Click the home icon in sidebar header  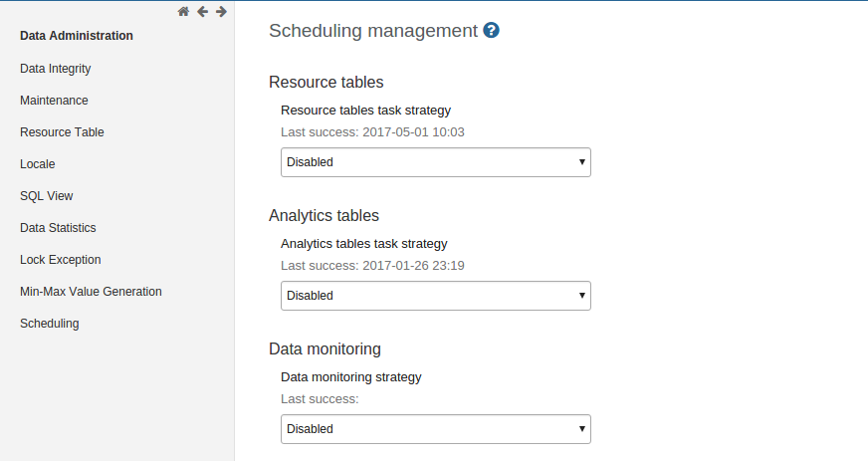pyautogui.click(x=183, y=12)
